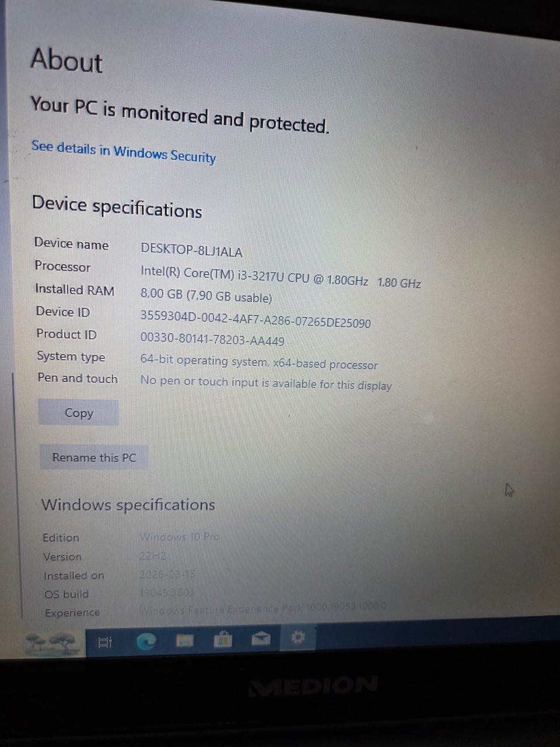Image resolution: width=560 pixels, height=747 pixels.
Task: Select the Settings gear taskbar icon
Action: 298,637
